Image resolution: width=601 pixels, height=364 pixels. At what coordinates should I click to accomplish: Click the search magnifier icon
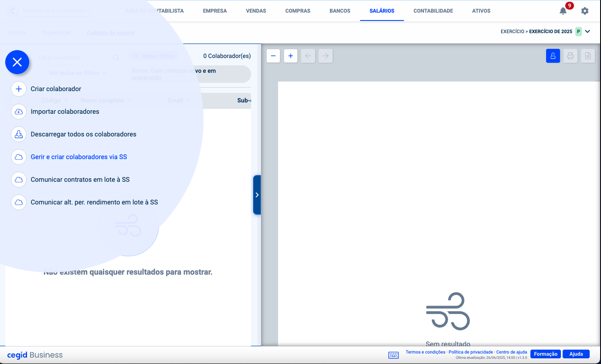[x=116, y=58]
